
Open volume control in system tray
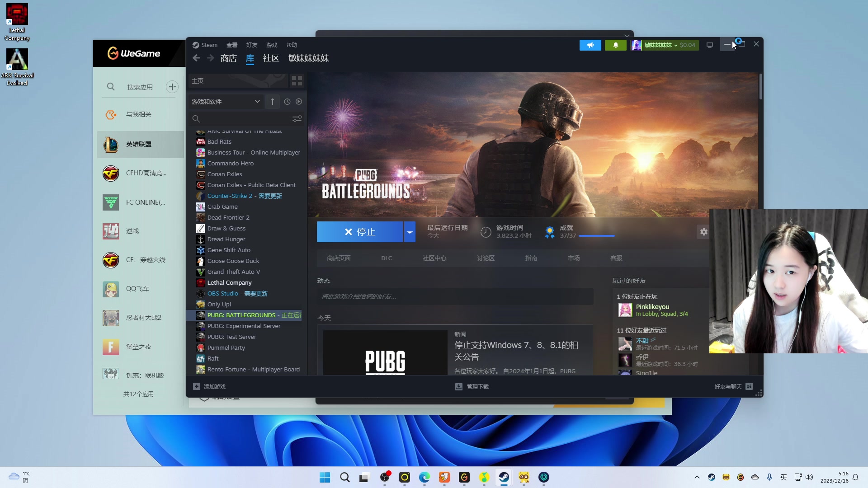[809, 477]
